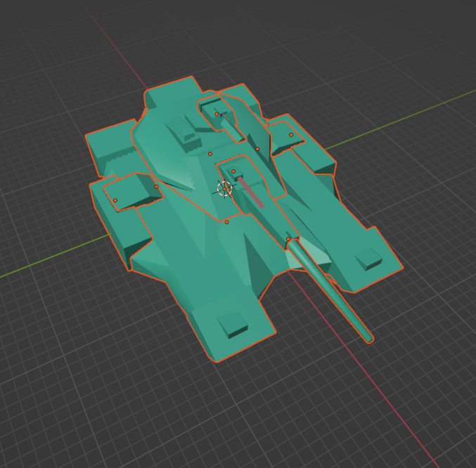Viewport: 476px width, 468px height.
Task: Select the reddish rod on the center turret
Action: [x=251, y=193]
